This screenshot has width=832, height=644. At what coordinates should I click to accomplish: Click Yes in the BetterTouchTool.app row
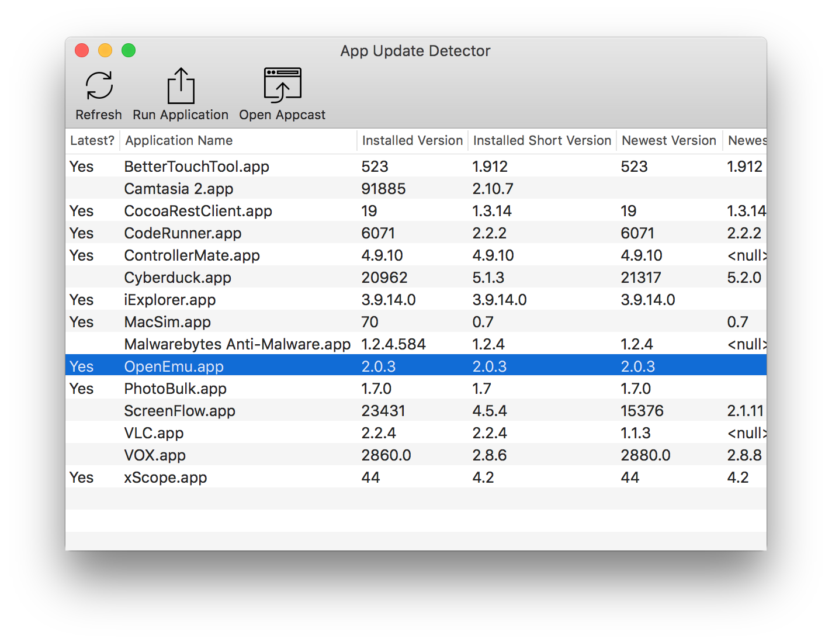pos(81,167)
